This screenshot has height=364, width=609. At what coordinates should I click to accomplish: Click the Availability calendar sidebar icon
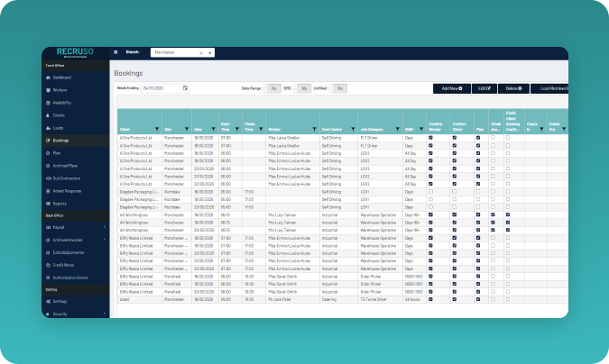click(48, 103)
